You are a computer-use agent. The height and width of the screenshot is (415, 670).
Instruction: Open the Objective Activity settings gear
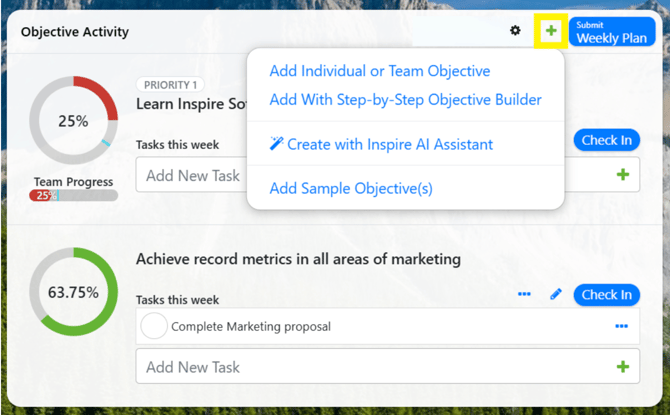click(x=515, y=30)
